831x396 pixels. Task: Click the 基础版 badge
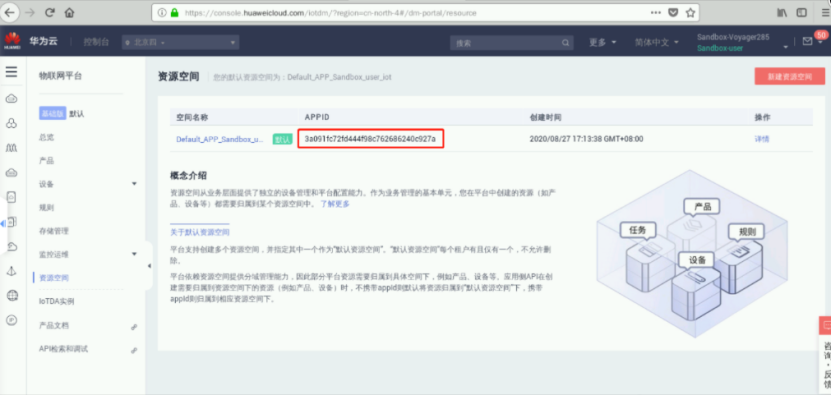pos(52,113)
